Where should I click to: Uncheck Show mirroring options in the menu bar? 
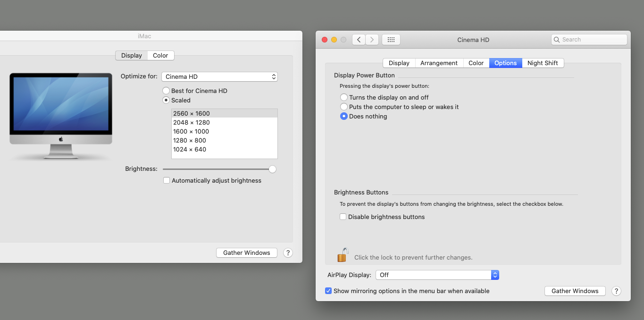point(328,291)
